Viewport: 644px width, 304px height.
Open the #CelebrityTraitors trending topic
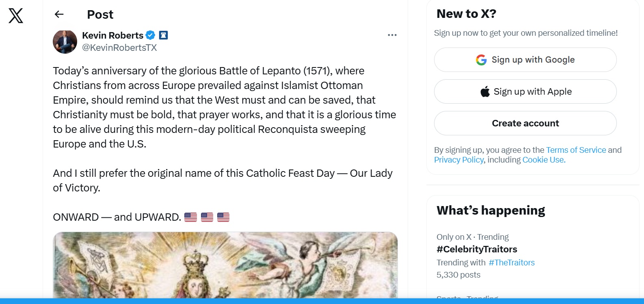point(477,249)
